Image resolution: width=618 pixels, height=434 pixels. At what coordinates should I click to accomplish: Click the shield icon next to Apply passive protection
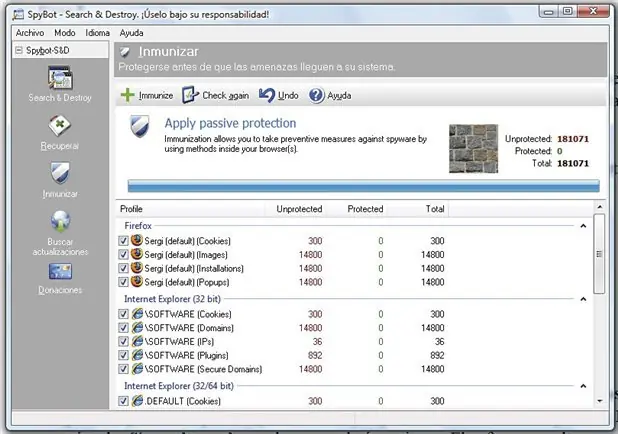140,126
